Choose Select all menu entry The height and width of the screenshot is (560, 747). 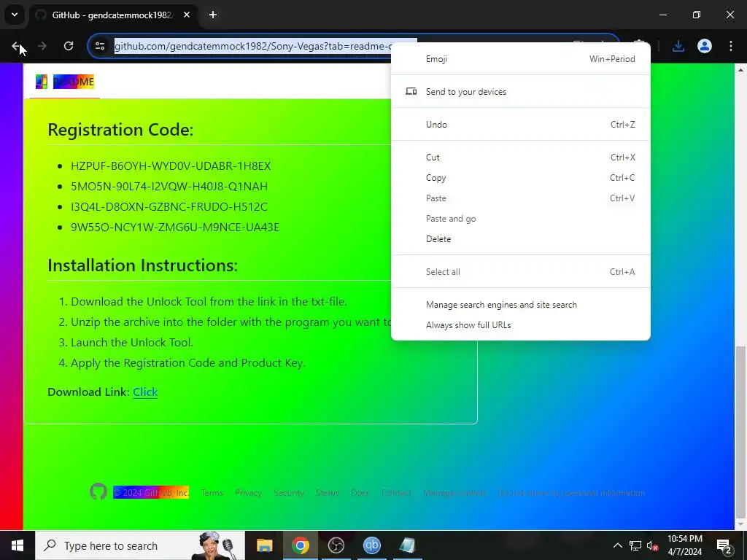521,272
